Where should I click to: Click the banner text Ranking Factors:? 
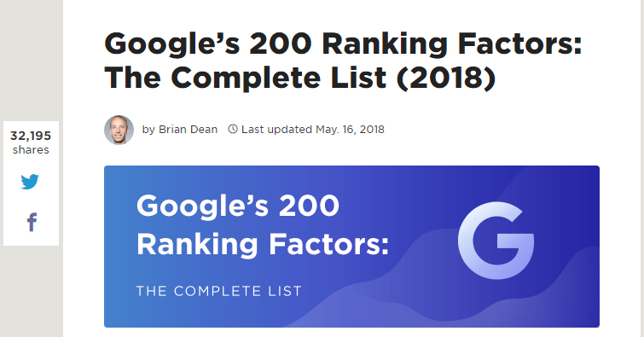point(263,244)
